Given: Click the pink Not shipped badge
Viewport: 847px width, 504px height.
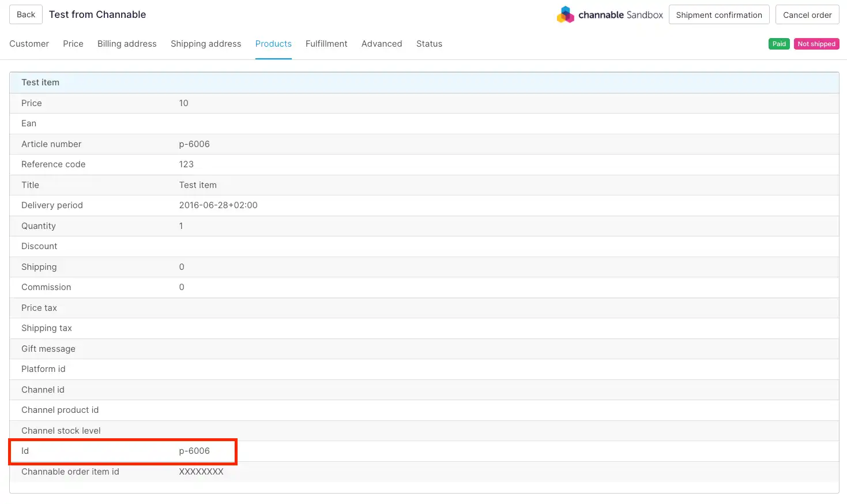Looking at the screenshot, I should click(x=816, y=44).
